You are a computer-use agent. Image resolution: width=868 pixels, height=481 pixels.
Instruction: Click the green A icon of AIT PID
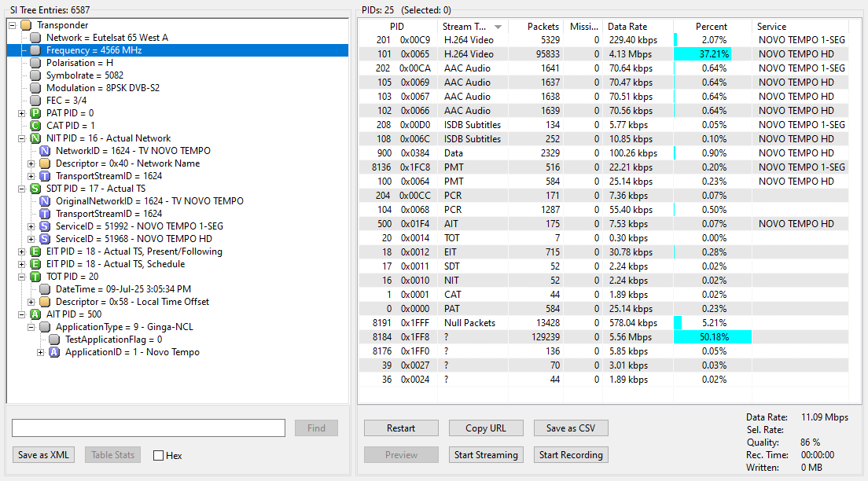pyautogui.click(x=35, y=314)
